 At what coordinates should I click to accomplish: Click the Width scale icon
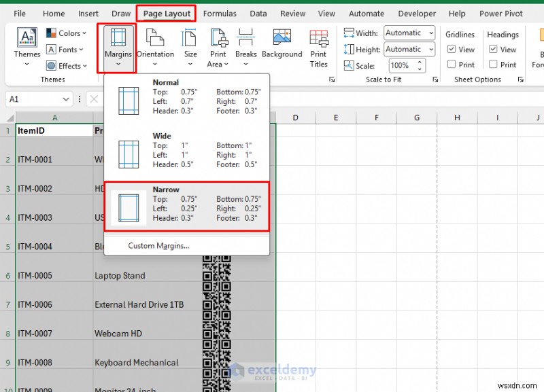point(349,33)
